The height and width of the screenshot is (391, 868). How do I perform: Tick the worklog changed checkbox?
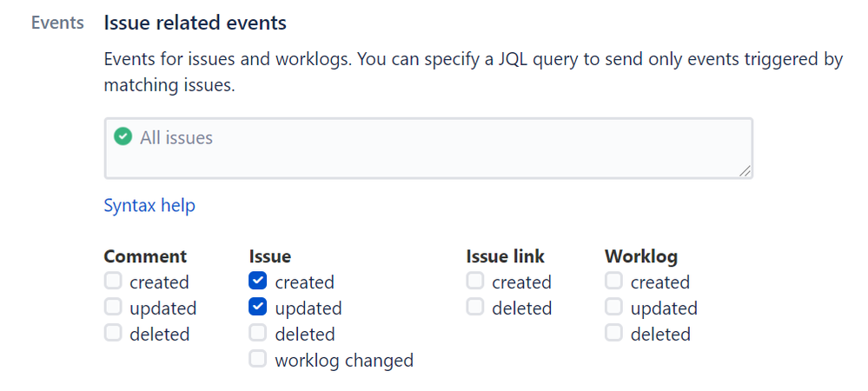(x=258, y=359)
